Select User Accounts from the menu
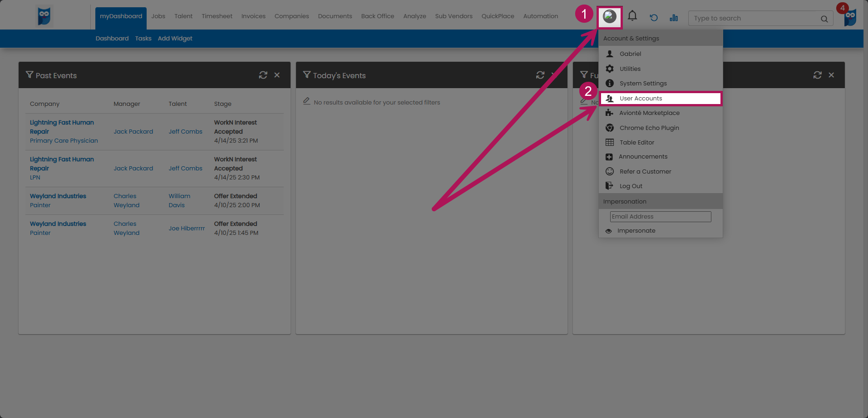Viewport: 868px width, 418px height. (641, 99)
